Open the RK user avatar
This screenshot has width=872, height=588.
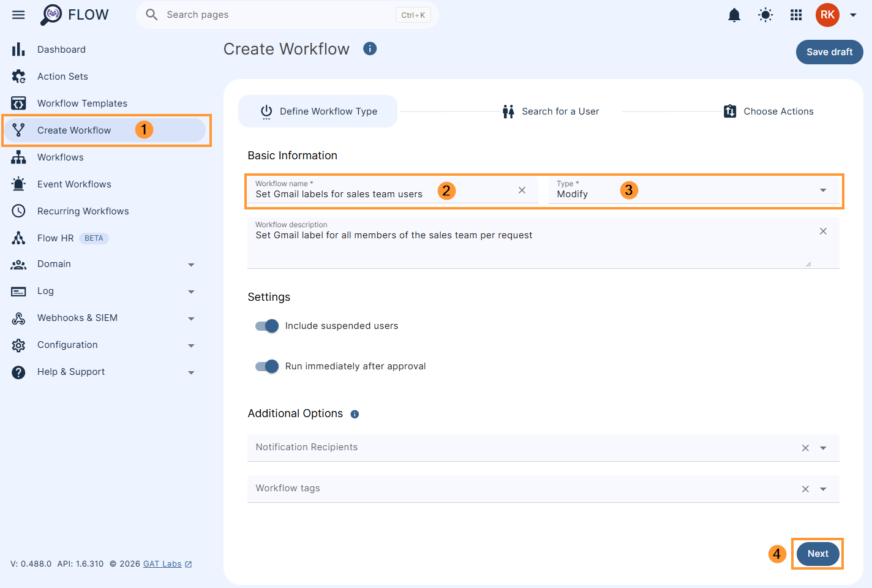click(x=827, y=15)
